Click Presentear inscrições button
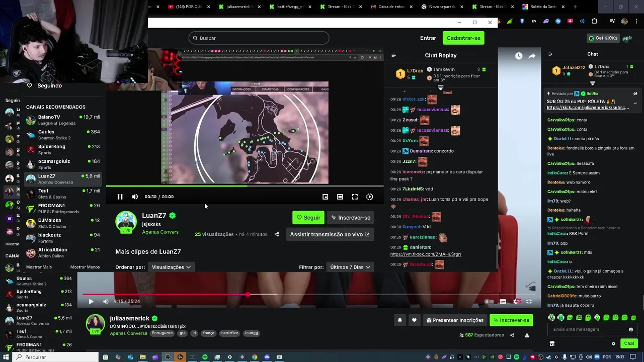Screen dimensions: 644x362 [x=455, y=320]
